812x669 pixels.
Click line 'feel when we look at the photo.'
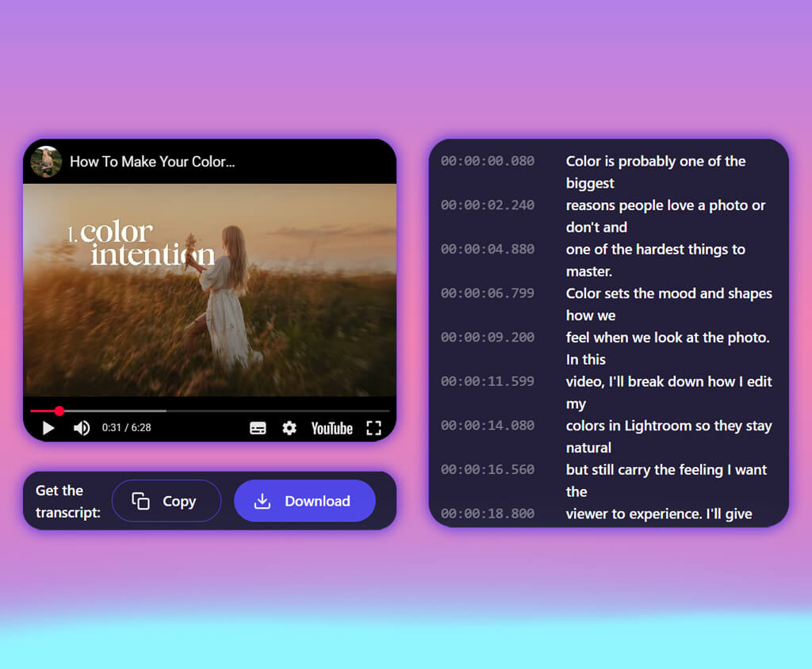click(x=668, y=338)
